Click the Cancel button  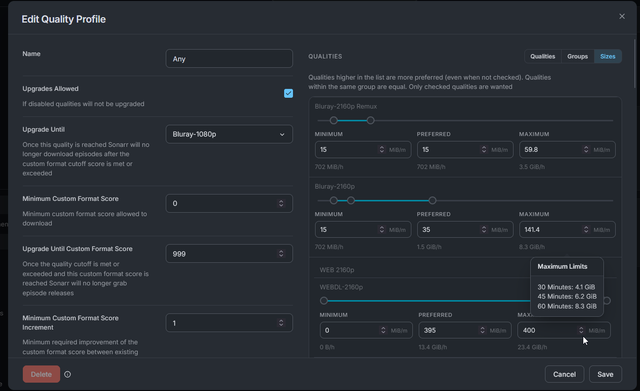click(x=564, y=374)
